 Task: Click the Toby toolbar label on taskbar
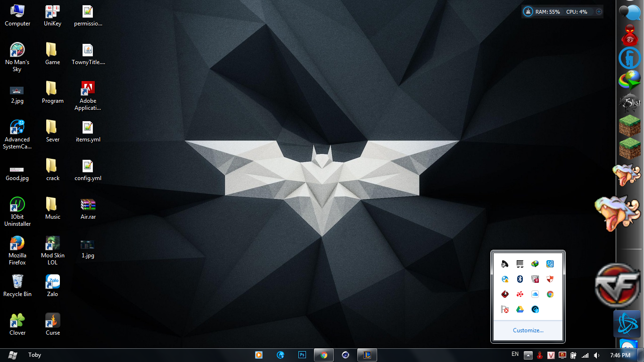pyautogui.click(x=35, y=355)
